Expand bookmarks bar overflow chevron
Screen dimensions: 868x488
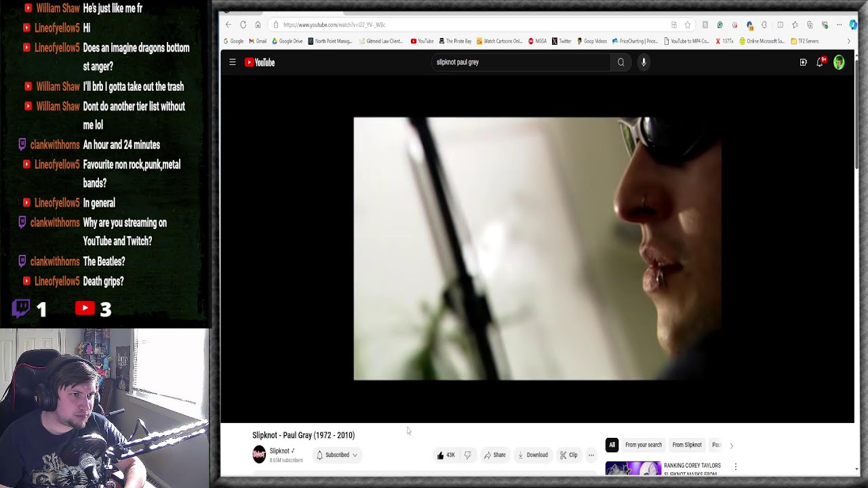tap(848, 41)
